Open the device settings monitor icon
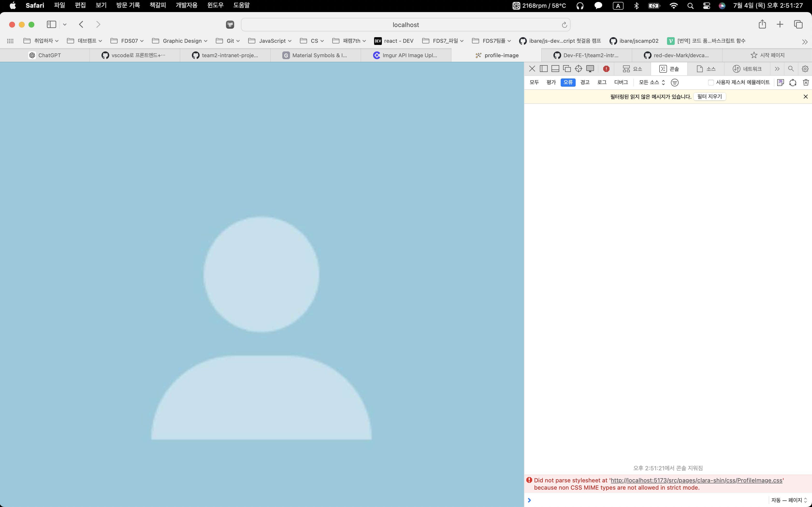This screenshot has width=812, height=507. point(590,69)
